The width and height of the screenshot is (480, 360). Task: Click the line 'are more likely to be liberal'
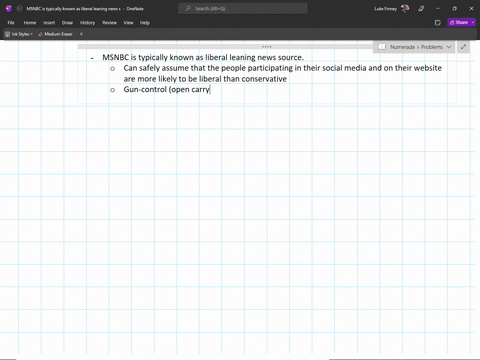coord(205,79)
